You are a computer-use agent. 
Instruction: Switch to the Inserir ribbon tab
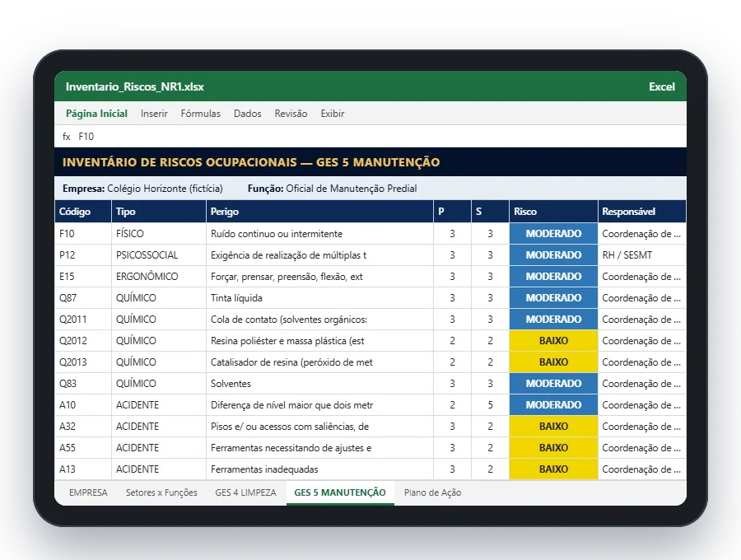pos(154,114)
